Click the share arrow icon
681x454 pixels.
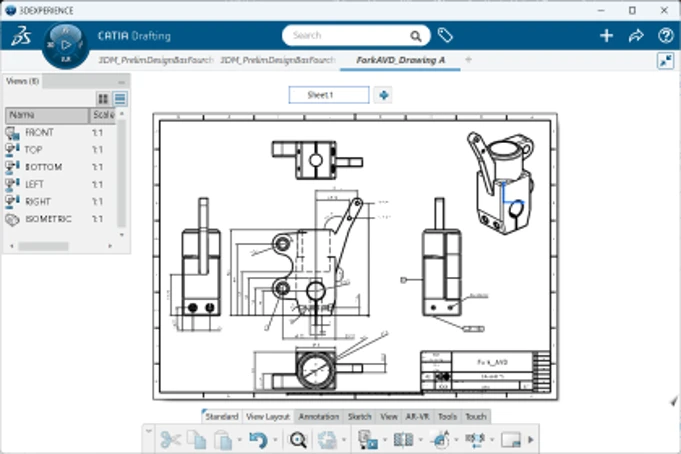(x=636, y=36)
